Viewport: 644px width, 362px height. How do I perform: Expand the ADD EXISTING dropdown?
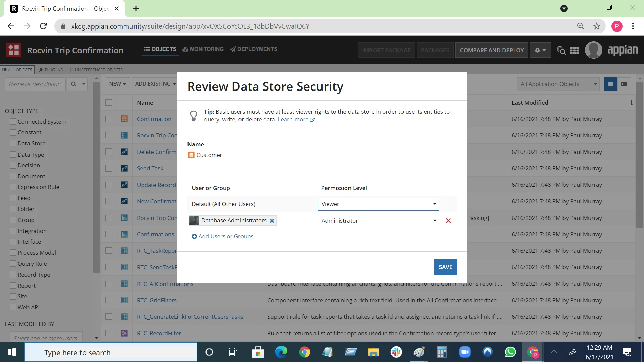pos(155,84)
